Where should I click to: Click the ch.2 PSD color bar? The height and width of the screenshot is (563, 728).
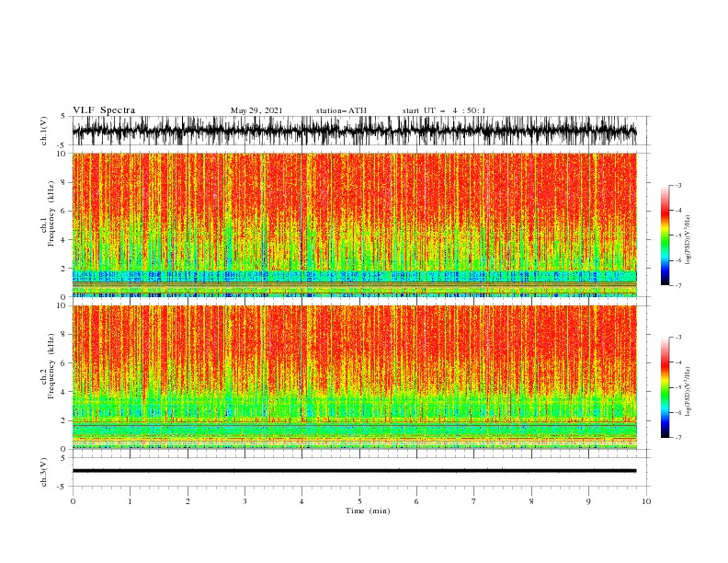coord(665,387)
